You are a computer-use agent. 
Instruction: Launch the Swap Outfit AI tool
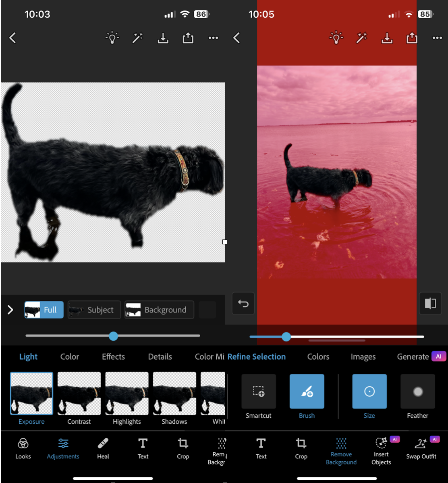pyautogui.click(x=421, y=448)
